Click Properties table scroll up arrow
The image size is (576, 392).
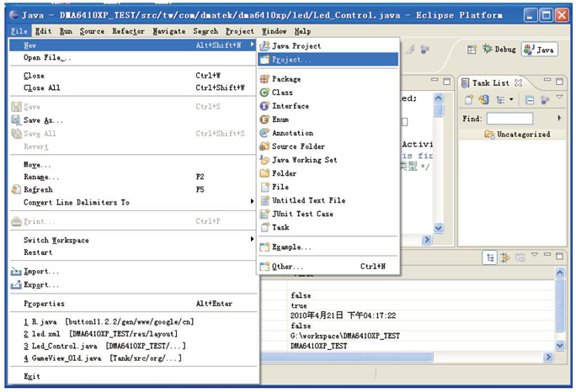559,273
